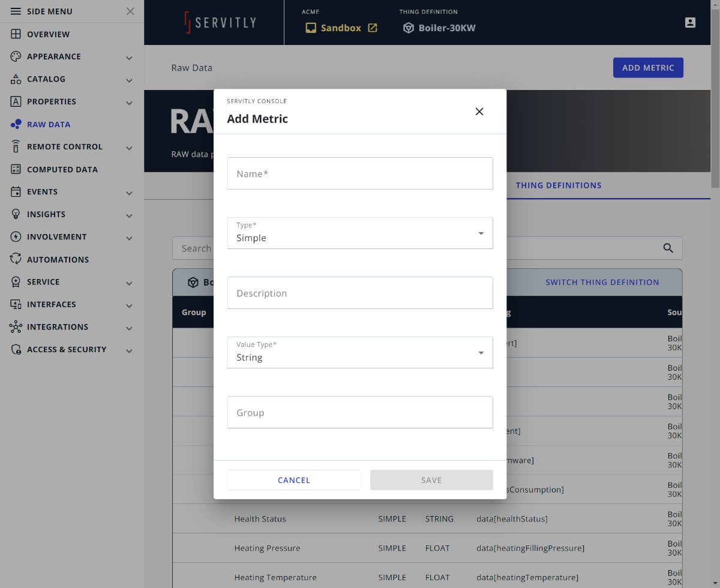Click the Appearance palette icon
The height and width of the screenshot is (588, 720).
point(16,56)
